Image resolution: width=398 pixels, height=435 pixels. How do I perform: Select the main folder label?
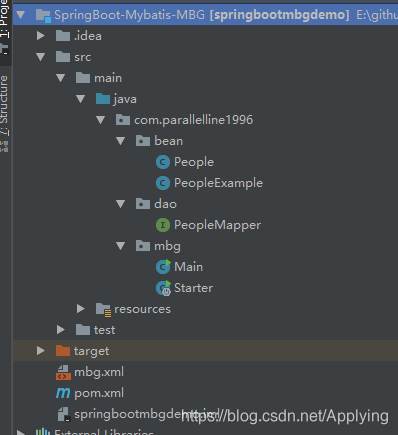[108, 78]
